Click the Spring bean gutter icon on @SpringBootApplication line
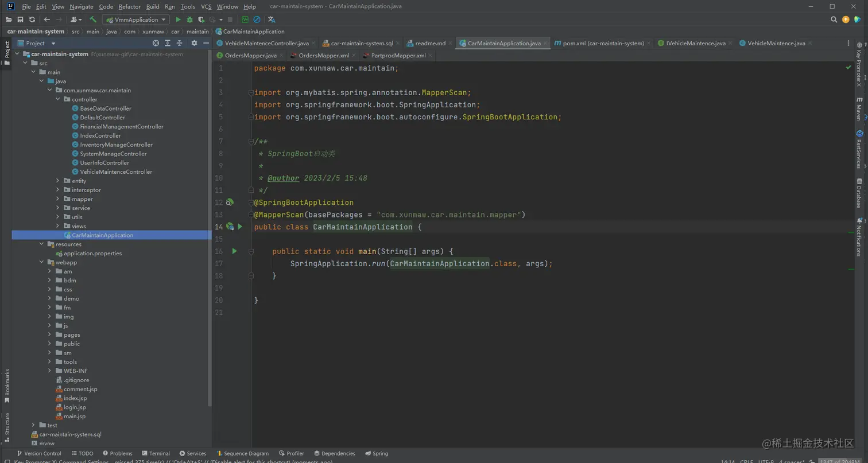This screenshot has height=463, width=868. click(230, 203)
